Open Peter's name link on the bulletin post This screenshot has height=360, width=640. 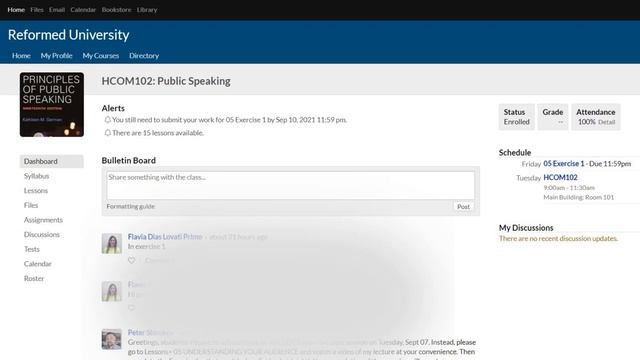pyautogui.click(x=151, y=333)
